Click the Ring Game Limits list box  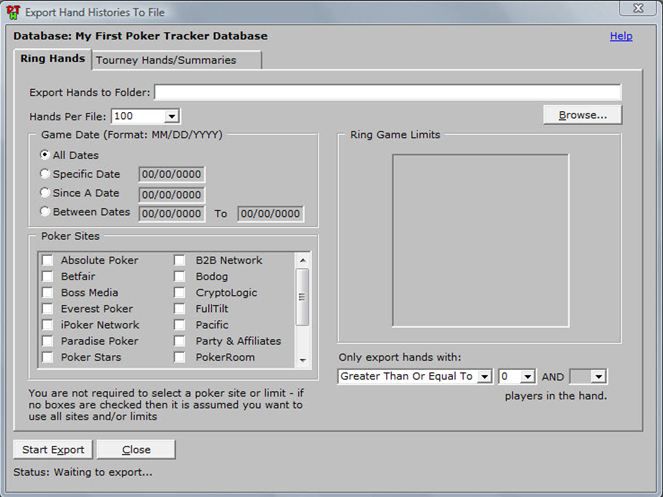click(480, 240)
